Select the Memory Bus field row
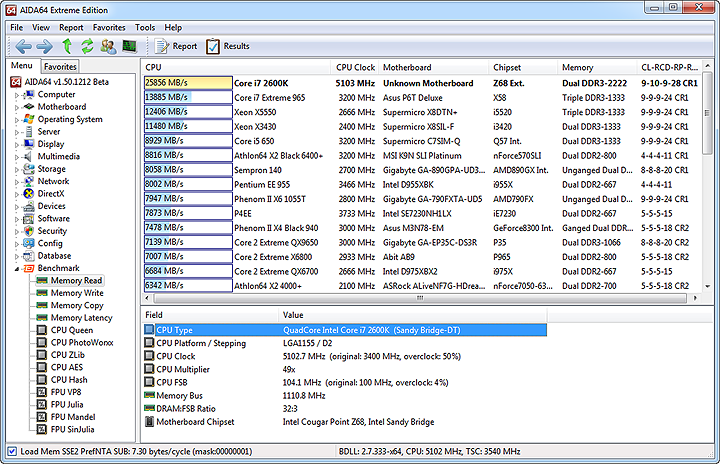The image size is (720, 464). coord(345,396)
